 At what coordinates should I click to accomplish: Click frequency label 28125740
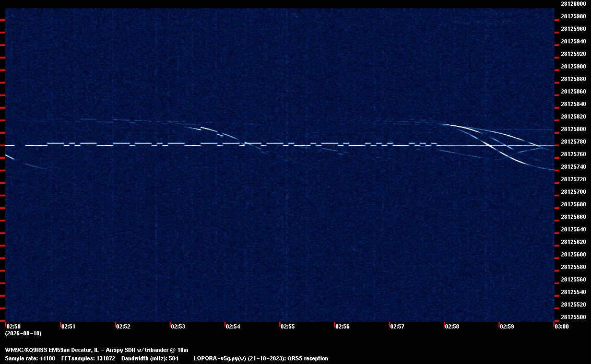tap(573, 167)
